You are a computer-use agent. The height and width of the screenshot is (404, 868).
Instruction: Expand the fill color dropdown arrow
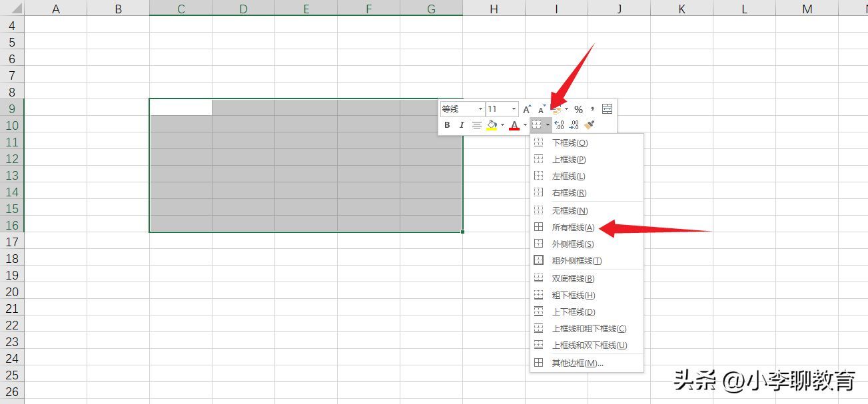502,124
